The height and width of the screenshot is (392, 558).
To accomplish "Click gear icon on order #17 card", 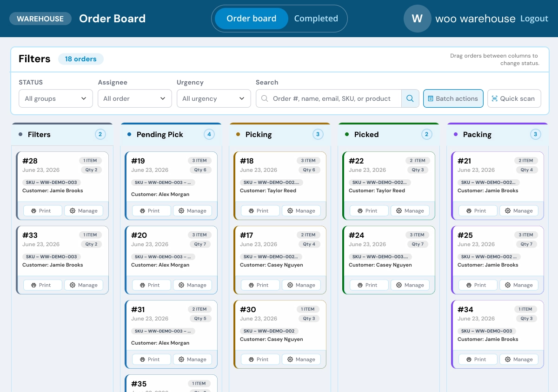I will [290, 285].
